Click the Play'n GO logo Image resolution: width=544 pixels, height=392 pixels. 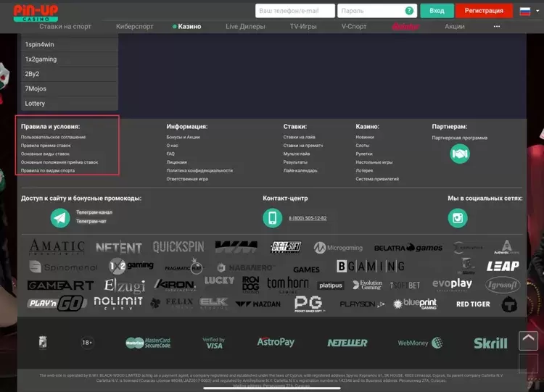point(57,304)
